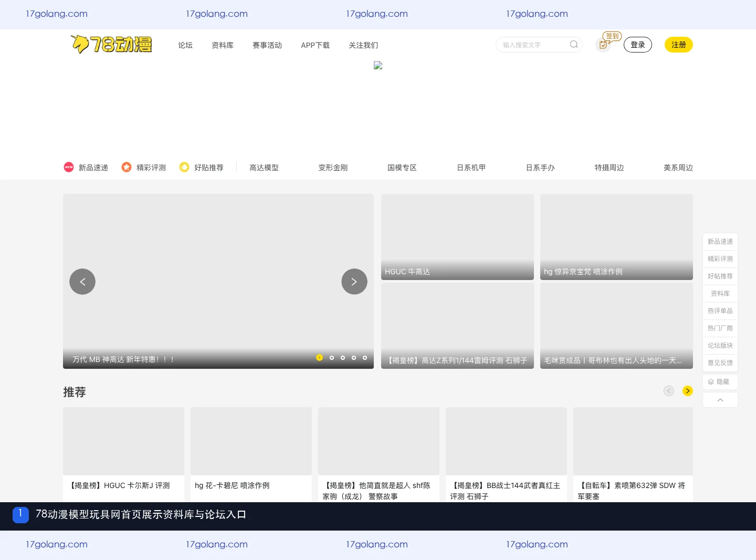This screenshot has height=560, width=756.
Task: Jump to 论坛版块 from the sidebar
Action: (x=720, y=346)
